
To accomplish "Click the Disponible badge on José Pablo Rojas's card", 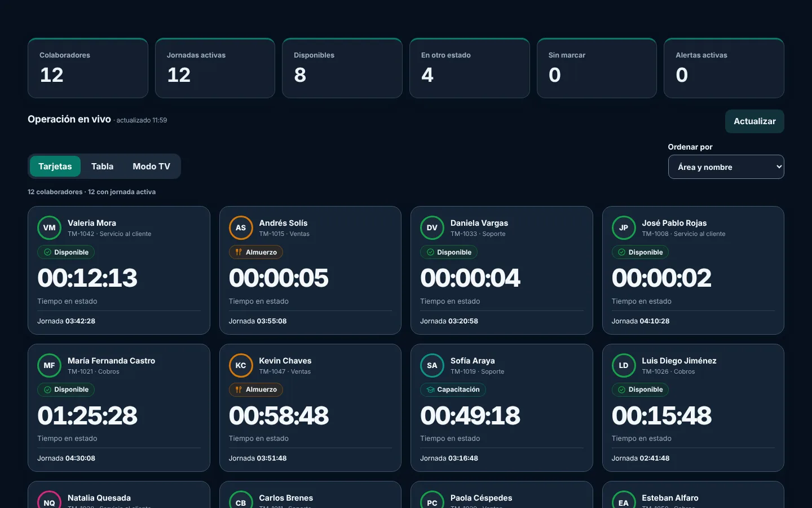I will click(641, 252).
